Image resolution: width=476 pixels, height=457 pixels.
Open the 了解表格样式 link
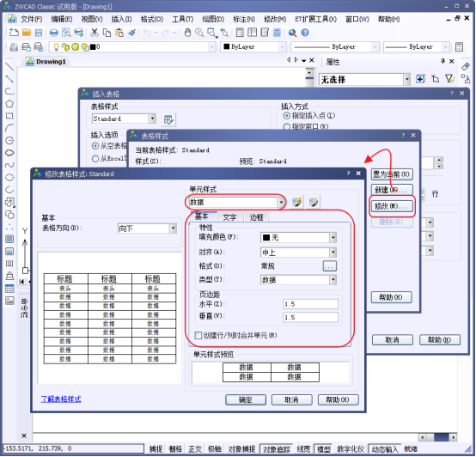(61, 399)
